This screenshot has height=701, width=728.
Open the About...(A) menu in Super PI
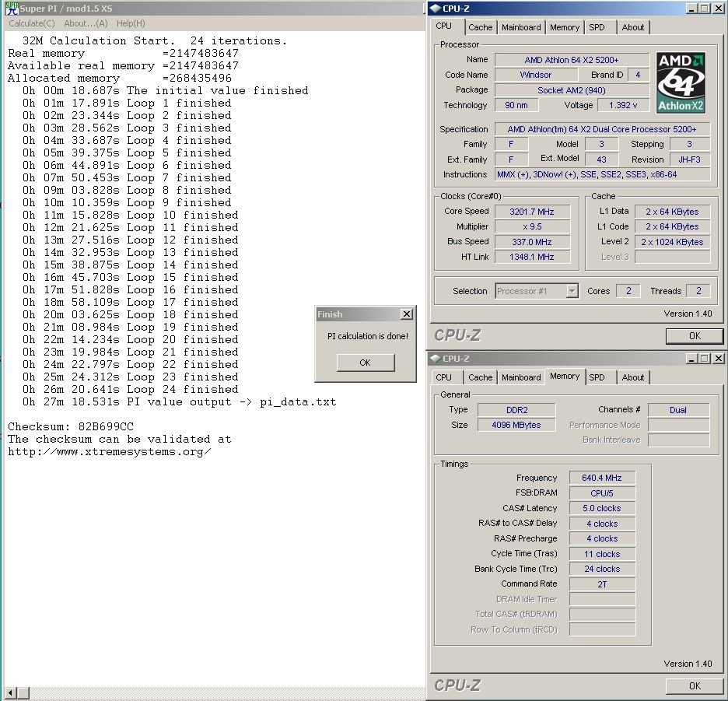point(86,23)
